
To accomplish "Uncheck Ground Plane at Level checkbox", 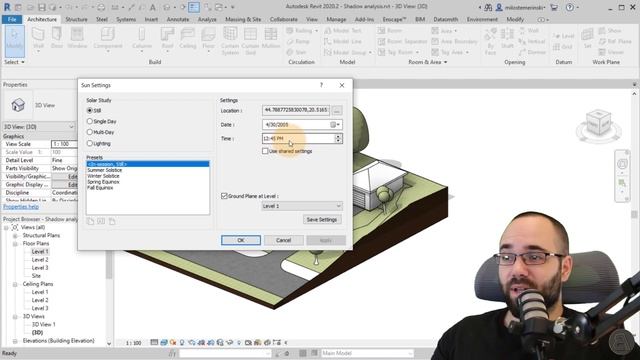I will [x=224, y=196].
